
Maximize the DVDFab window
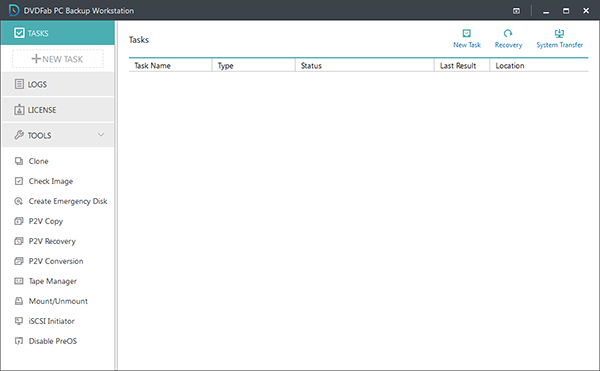pos(566,11)
